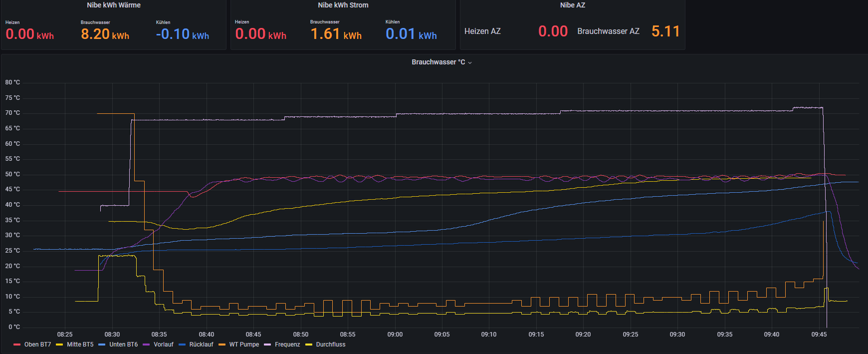
Task: Click the 09:00 time axis label
Action: pyautogui.click(x=395, y=335)
